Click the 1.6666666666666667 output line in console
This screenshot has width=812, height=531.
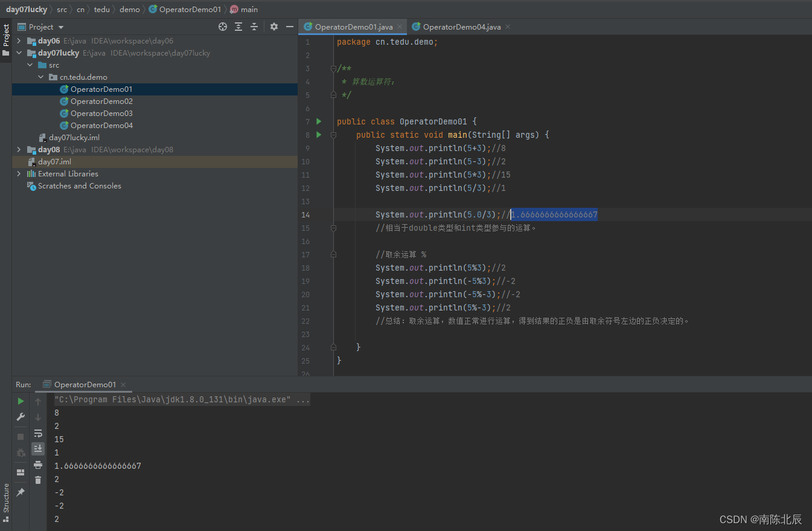pyautogui.click(x=97, y=466)
